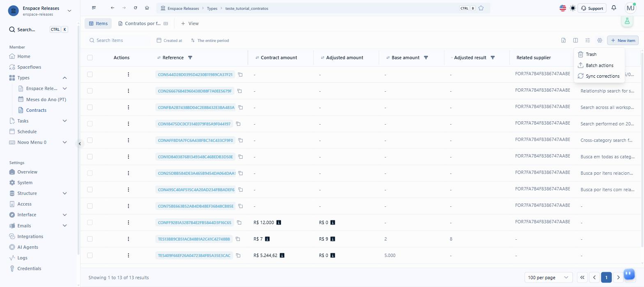The width and height of the screenshot is (644, 287).
Task: Open the Types breadcrumb link
Action: click(x=212, y=8)
